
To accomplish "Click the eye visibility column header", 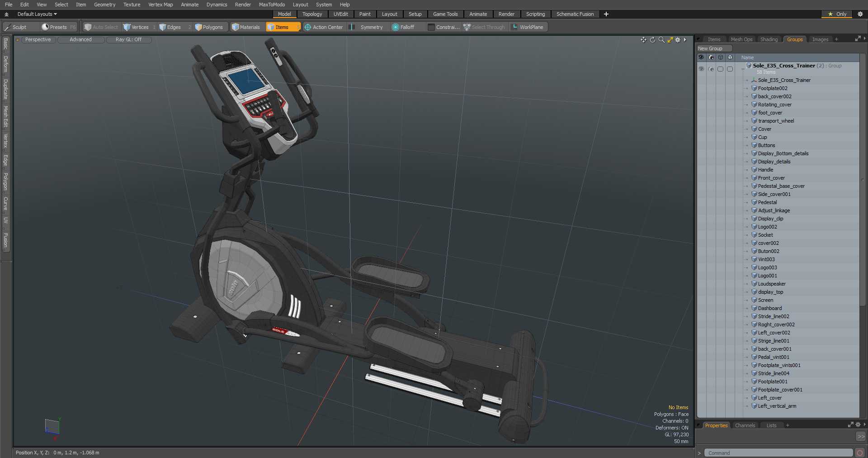I will tap(701, 57).
